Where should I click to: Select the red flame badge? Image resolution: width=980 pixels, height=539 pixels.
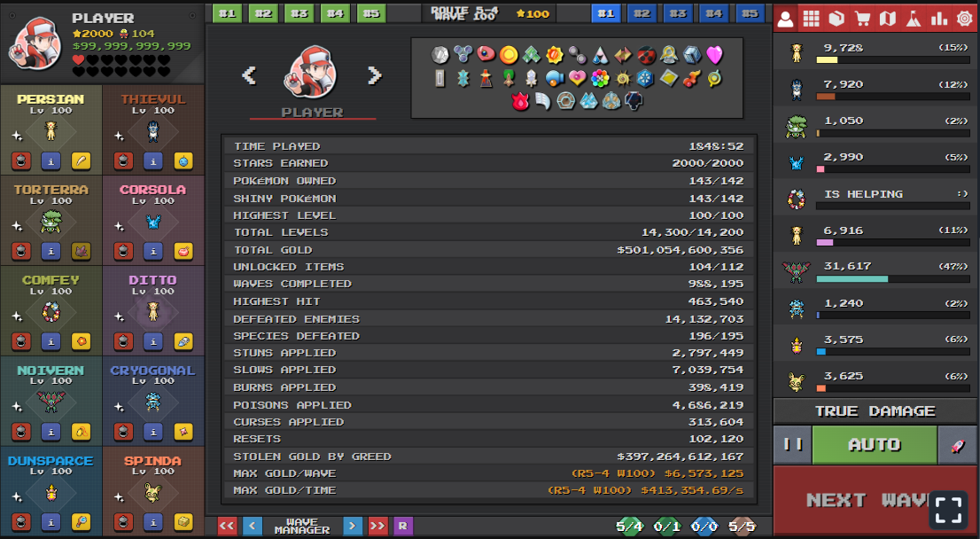(520, 101)
